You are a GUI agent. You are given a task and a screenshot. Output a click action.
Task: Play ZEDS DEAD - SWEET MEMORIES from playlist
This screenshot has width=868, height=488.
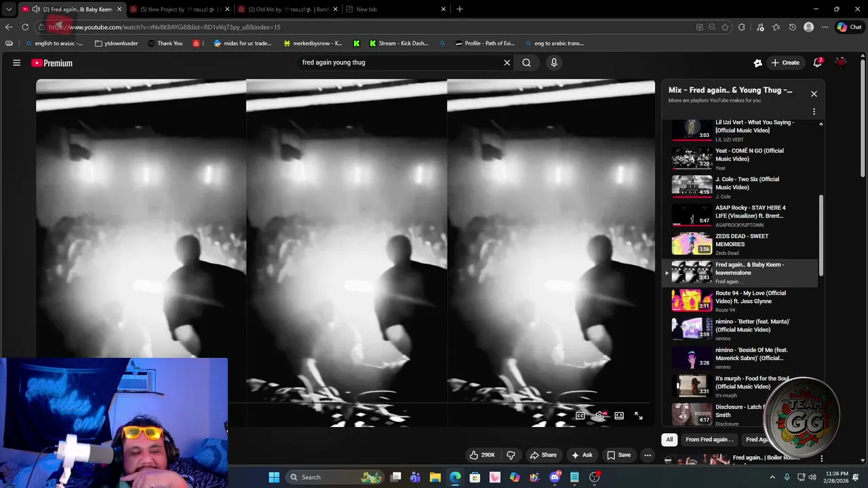point(739,244)
